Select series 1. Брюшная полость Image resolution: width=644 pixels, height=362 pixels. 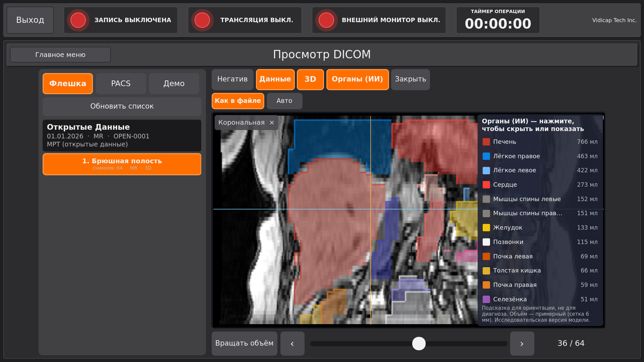coord(122,164)
